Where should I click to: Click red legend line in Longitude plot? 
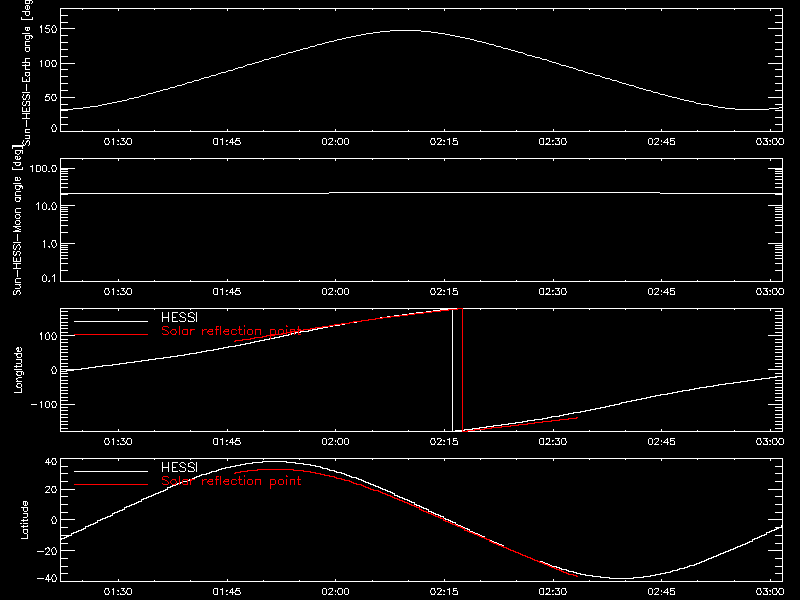(111, 335)
